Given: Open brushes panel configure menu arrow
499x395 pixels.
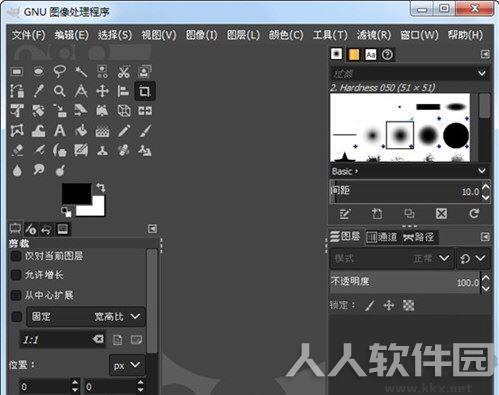Looking at the screenshot, I should (485, 54).
